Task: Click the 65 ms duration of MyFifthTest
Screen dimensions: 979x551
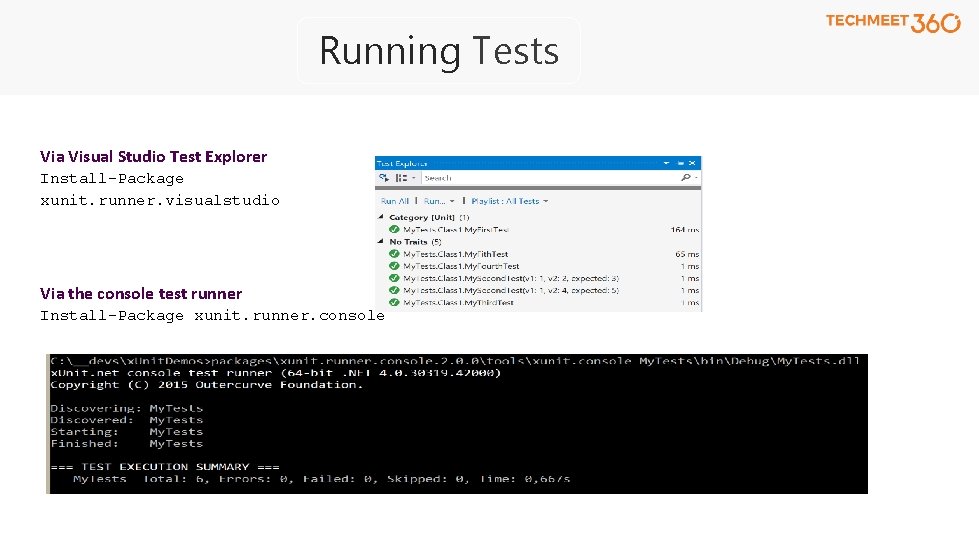Action: (687, 254)
